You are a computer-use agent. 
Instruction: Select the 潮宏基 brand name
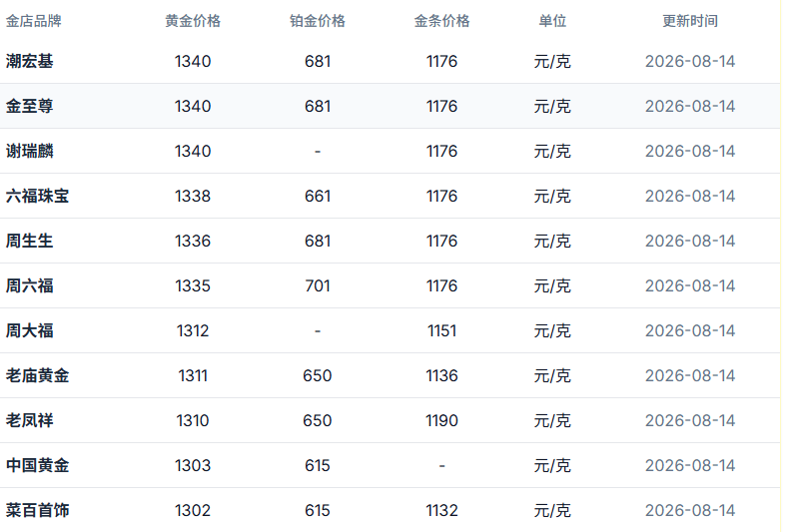(29, 61)
